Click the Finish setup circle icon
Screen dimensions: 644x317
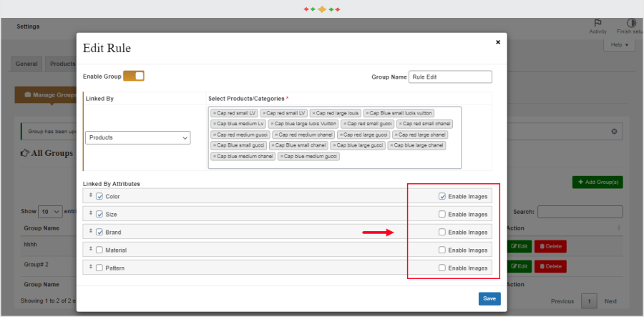pos(631,24)
